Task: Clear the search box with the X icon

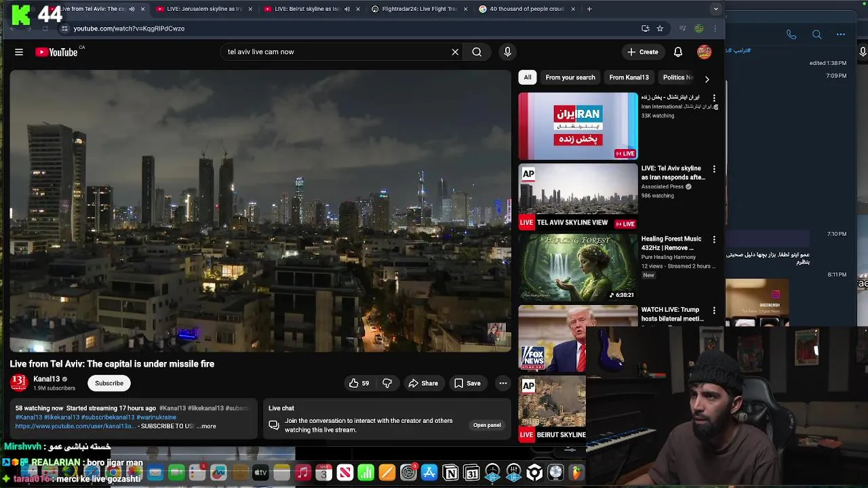Action: coord(455,52)
